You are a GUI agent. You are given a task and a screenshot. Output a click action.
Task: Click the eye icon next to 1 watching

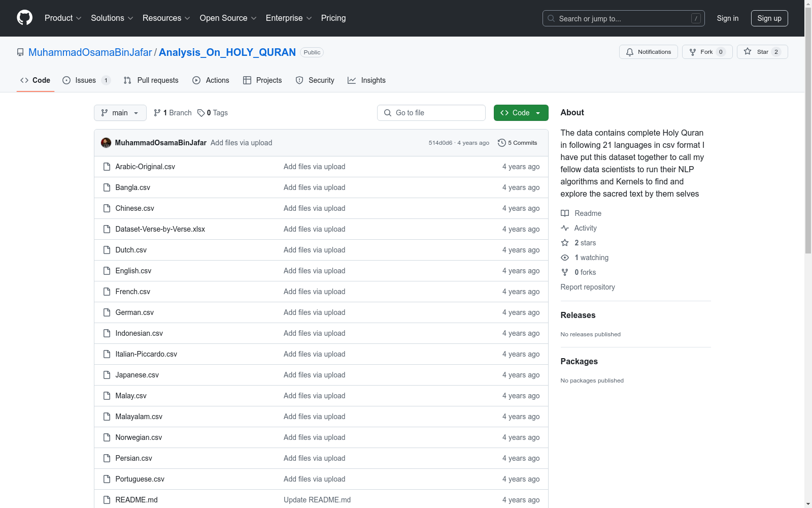point(565,258)
